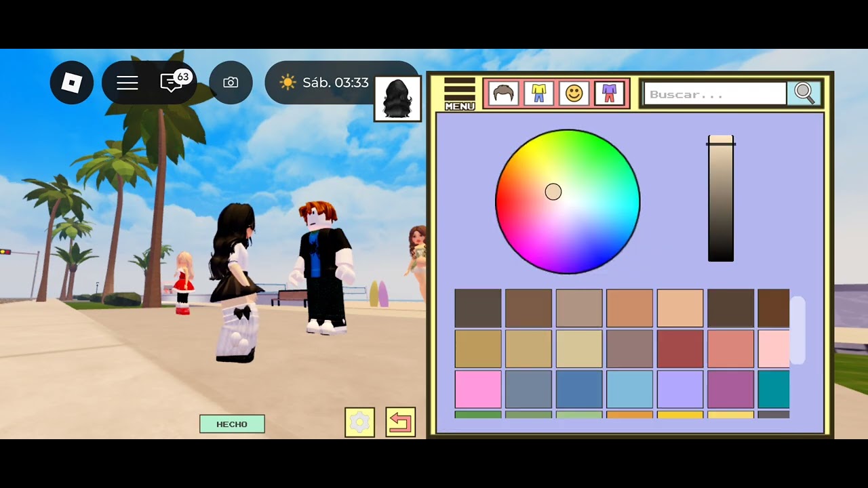The image size is (868, 488).
Task: Choose the sand swatch, second in second row
Action: [x=528, y=349]
